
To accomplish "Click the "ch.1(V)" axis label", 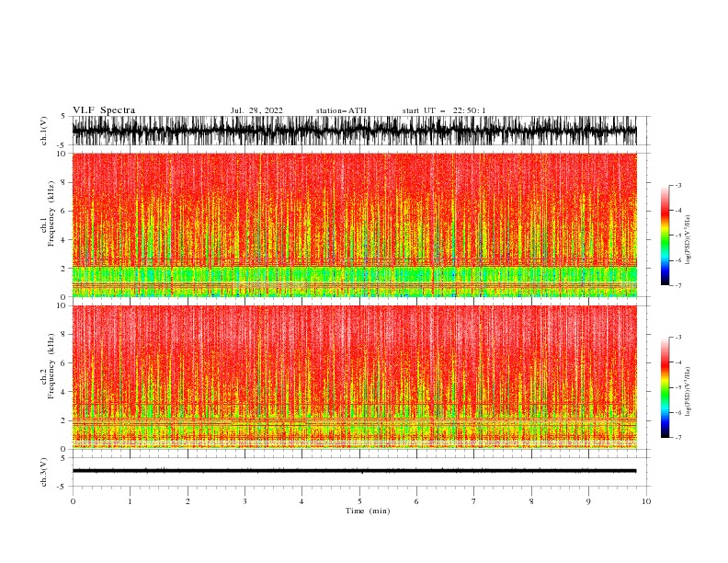I will tap(44, 131).
